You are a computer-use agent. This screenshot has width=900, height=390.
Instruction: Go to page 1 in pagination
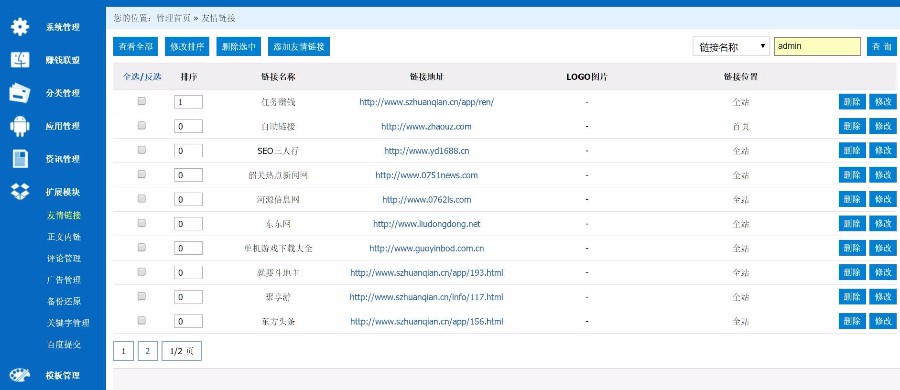(x=123, y=351)
